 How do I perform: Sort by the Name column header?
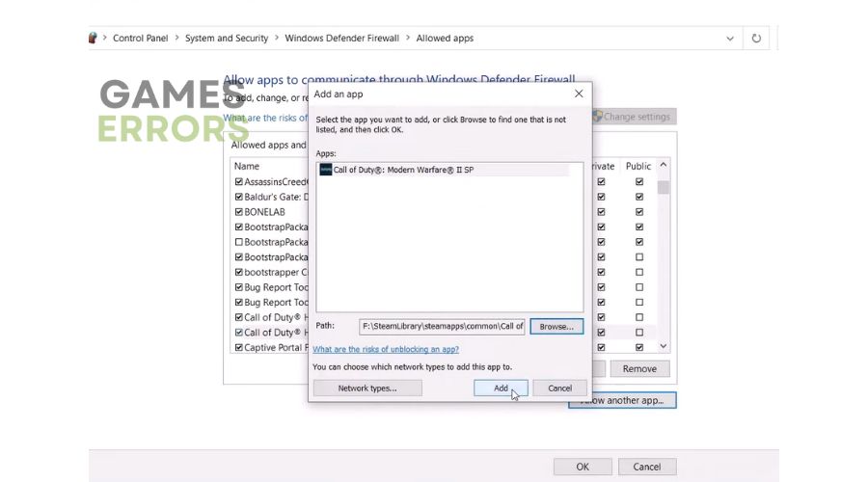pos(246,166)
